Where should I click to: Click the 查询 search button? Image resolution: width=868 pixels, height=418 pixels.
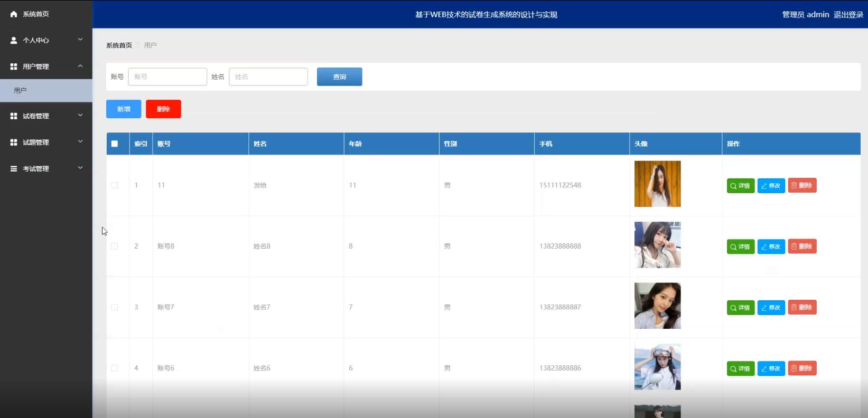(340, 77)
